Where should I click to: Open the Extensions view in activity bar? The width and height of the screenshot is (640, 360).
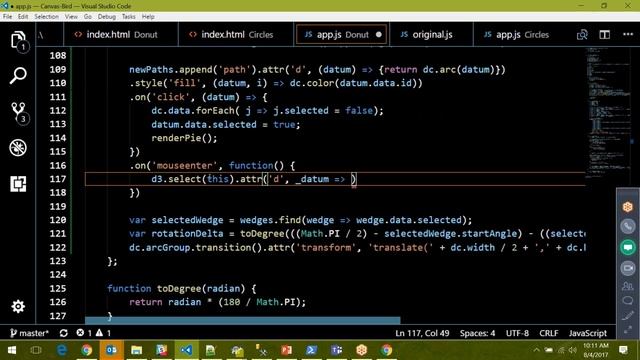[x=18, y=184]
